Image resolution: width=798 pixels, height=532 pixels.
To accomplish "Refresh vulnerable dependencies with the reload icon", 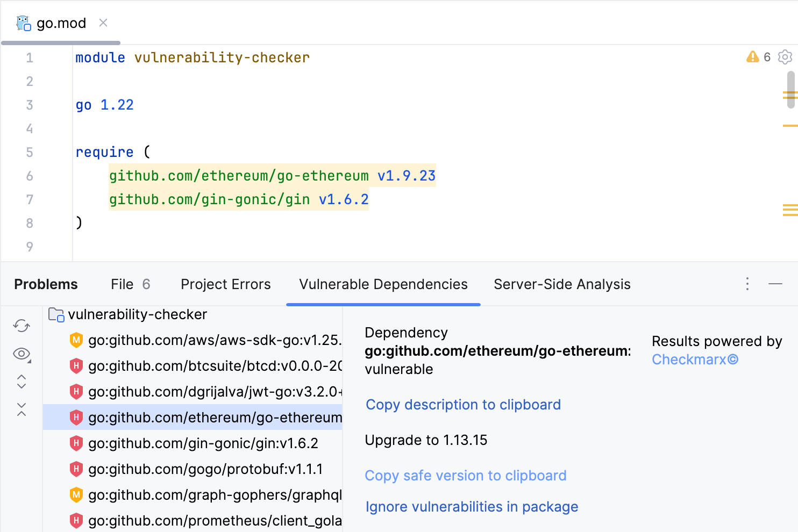I will tap(22, 326).
